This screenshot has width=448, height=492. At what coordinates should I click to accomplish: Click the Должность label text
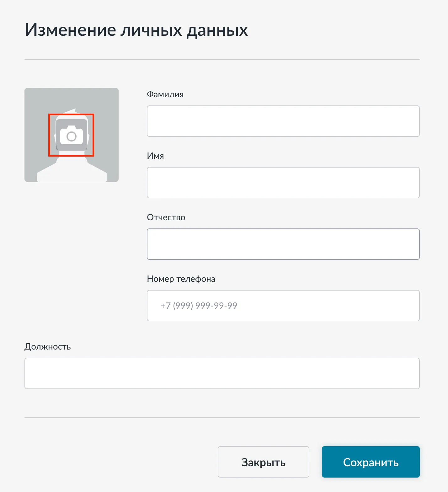coord(48,347)
